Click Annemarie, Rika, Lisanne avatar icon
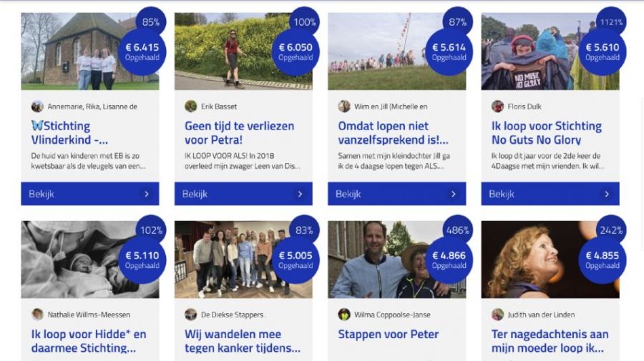This screenshot has width=644, height=361. 37,107
